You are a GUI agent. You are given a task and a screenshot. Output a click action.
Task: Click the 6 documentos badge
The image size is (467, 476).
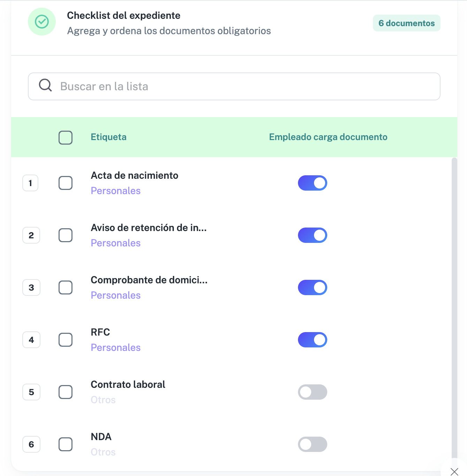pyautogui.click(x=407, y=23)
